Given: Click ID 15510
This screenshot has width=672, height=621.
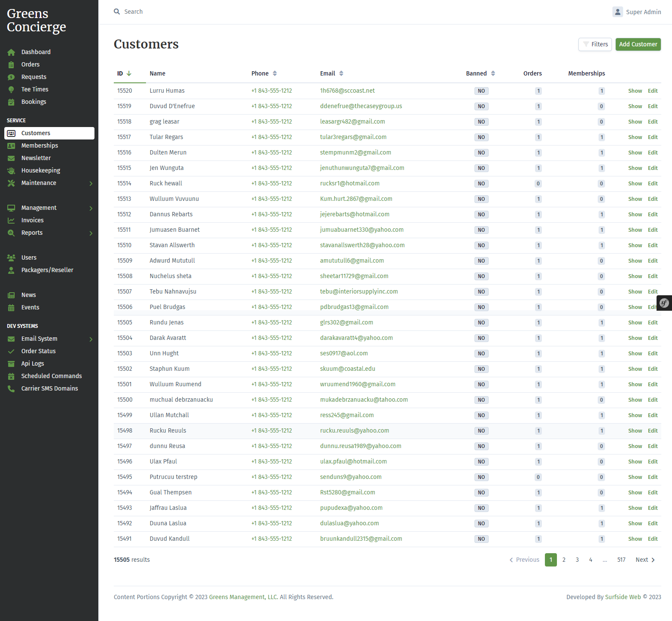Looking at the screenshot, I should pyautogui.click(x=125, y=245).
